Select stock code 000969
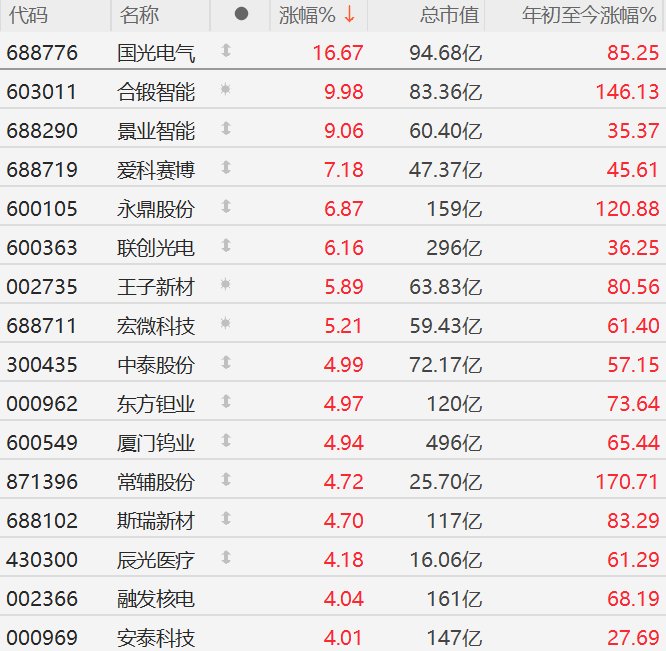 click(42, 638)
